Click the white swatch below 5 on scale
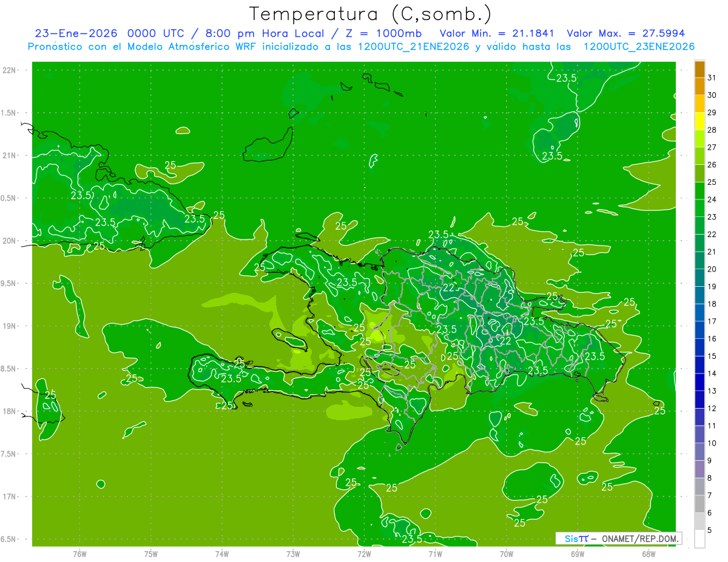 (699, 538)
